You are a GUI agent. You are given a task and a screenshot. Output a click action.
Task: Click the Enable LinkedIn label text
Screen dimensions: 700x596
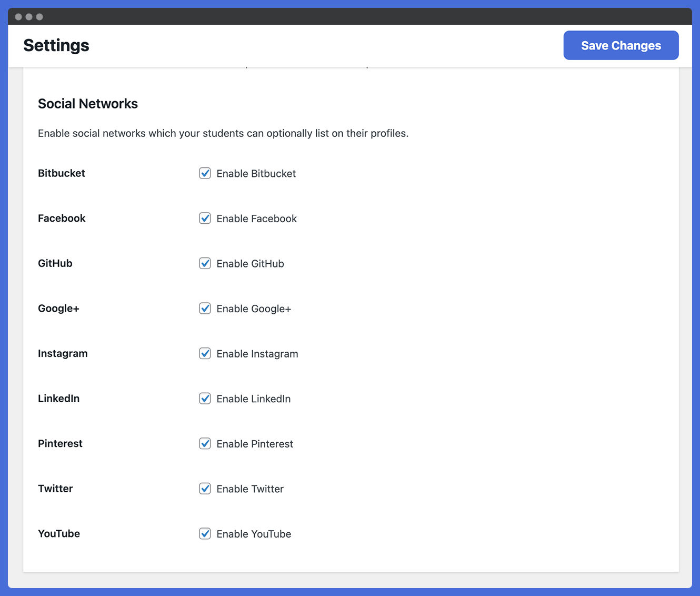tap(254, 399)
